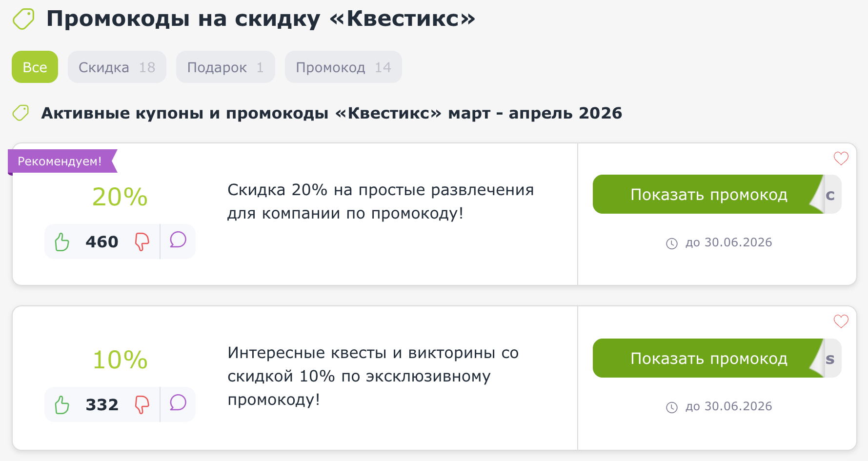This screenshot has width=868, height=461.
Task: Click the tag icon next to the page title
Action: pyautogui.click(x=23, y=19)
